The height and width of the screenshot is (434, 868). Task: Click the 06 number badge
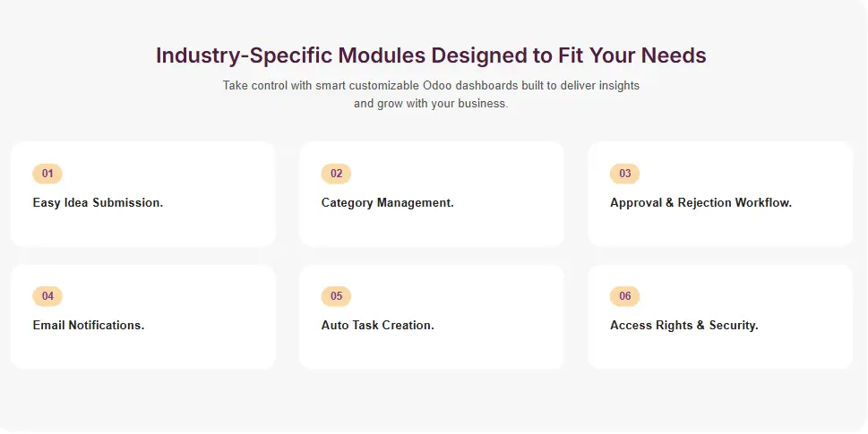coord(624,296)
